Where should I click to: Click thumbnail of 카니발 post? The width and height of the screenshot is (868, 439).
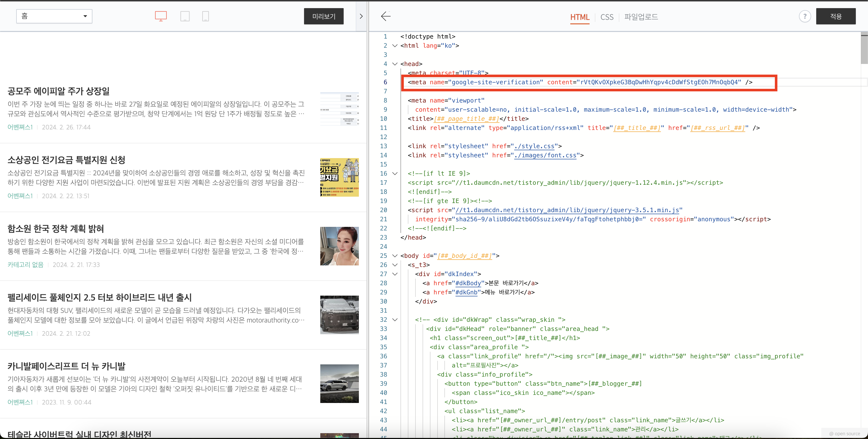[x=339, y=383]
